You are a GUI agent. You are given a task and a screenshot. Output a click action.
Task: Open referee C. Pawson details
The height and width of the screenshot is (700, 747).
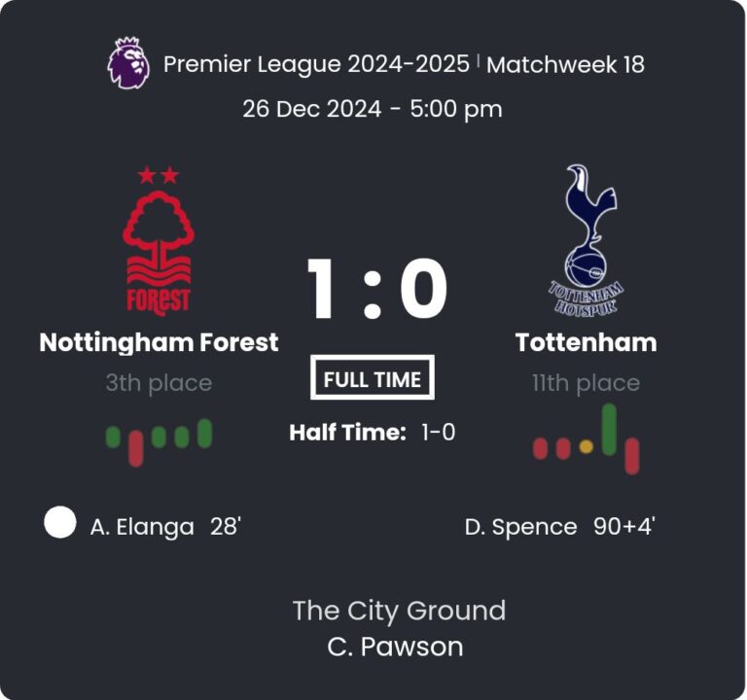tap(395, 646)
